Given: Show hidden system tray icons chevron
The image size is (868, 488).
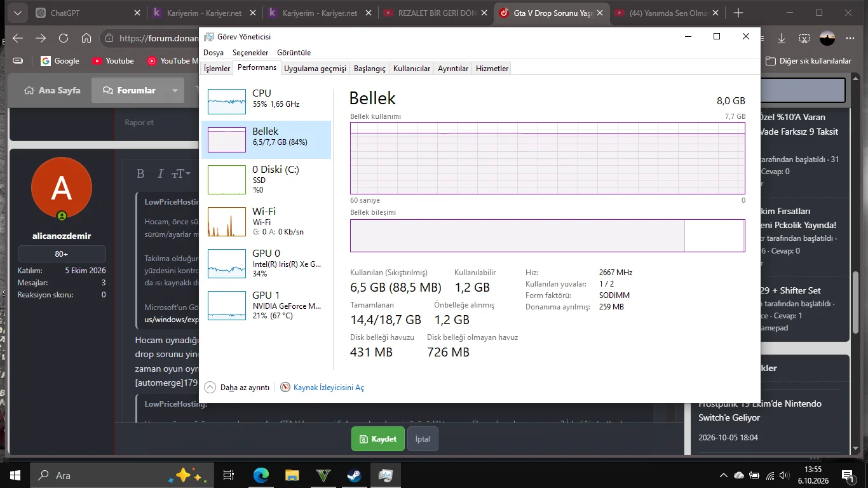Looking at the screenshot, I should pyautogui.click(x=723, y=475).
